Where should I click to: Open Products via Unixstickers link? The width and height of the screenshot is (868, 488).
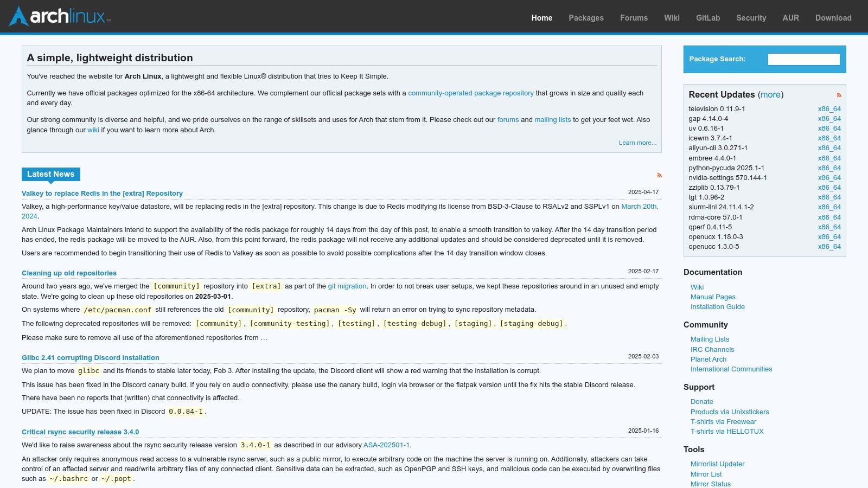[x=730, y=412]
